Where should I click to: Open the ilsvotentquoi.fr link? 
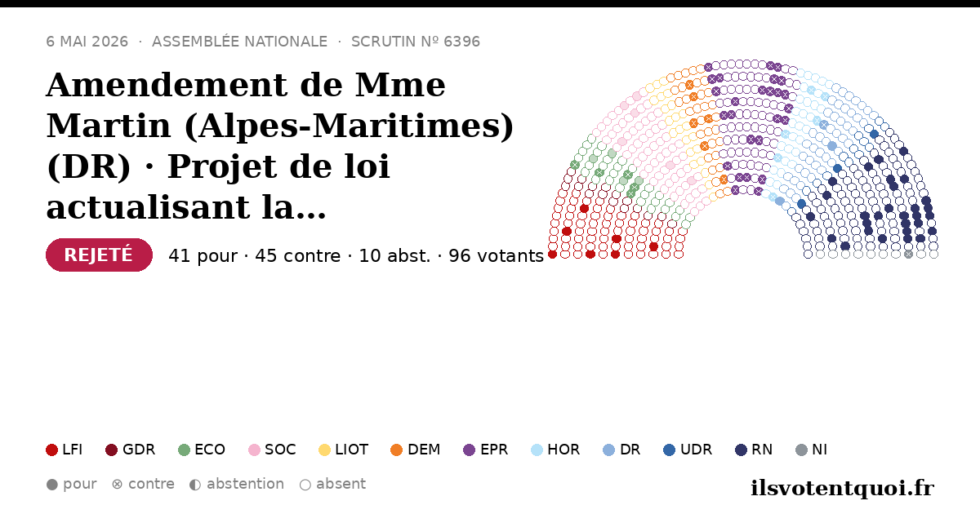click(x=842, y=488)
